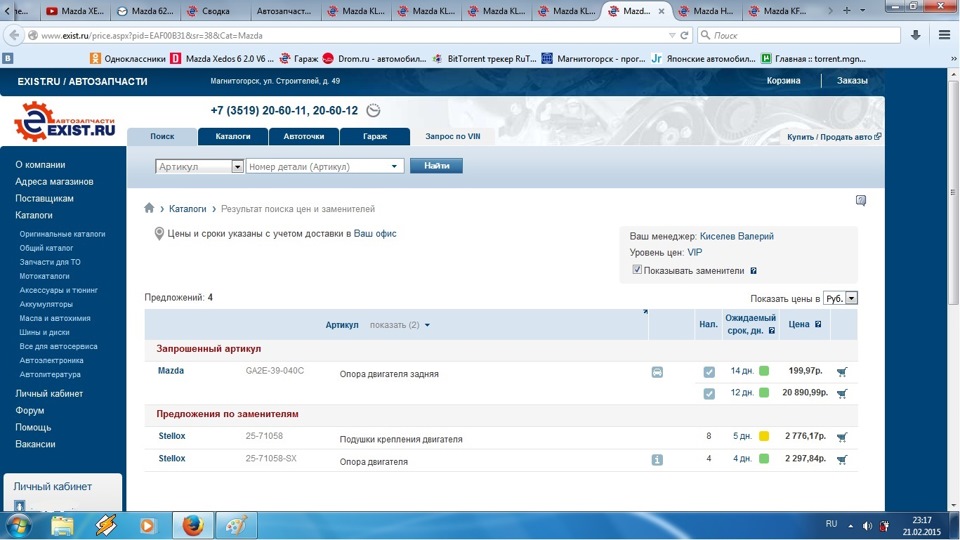Open the Запрос по VIN tab
960x540 pixels.
452,137
